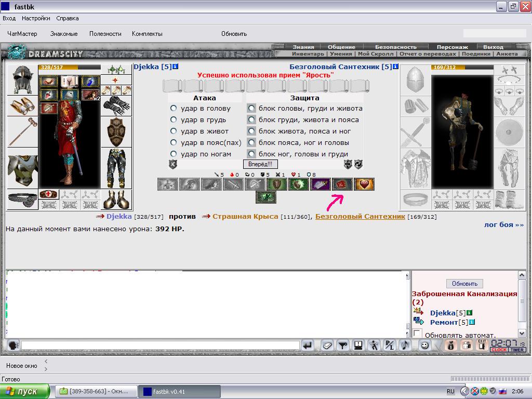Click the scroll-down arrow of the room list
This screenshot has width=532, height=399.
(x=522, y=333)
